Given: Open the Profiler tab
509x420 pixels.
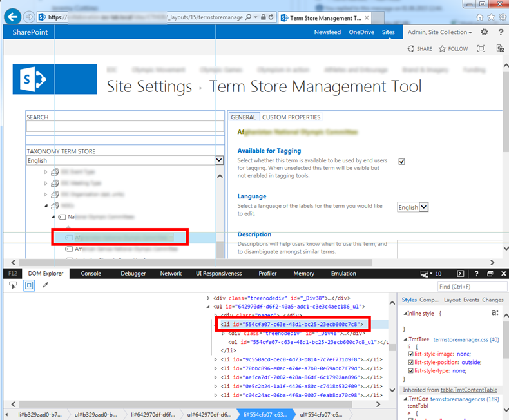Looking at the screenshot, I should coord(267,274).
